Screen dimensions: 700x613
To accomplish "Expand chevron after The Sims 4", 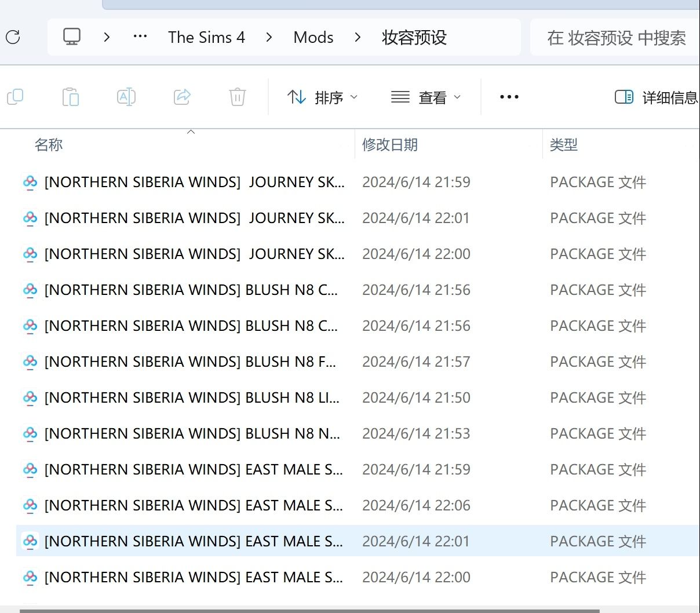I will [x=269, y=37].
